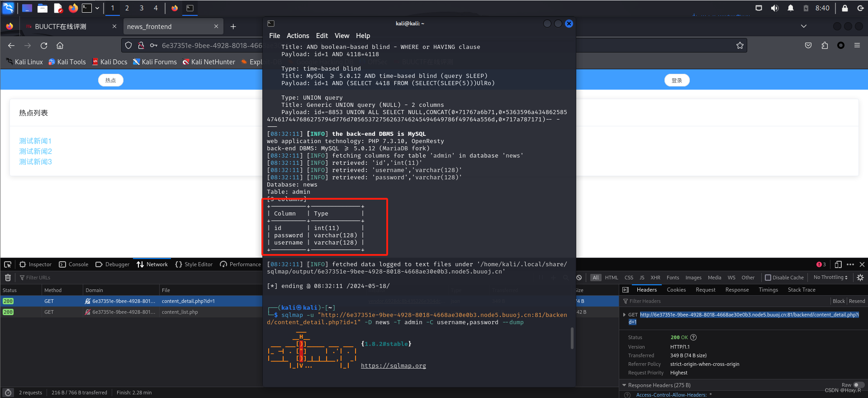Open the file manager launcher in the panel
The width and height of the screenshot is (868, 398).
(x=43, y=8)
